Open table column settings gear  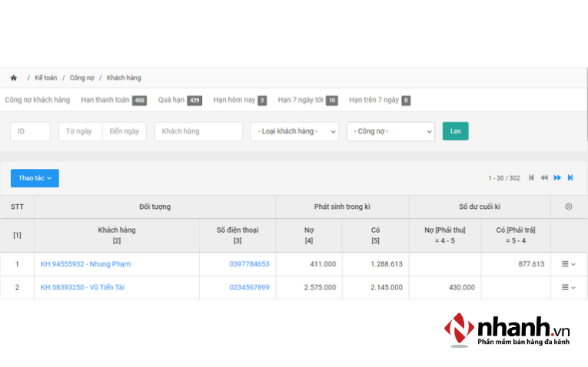pos(569,207)
